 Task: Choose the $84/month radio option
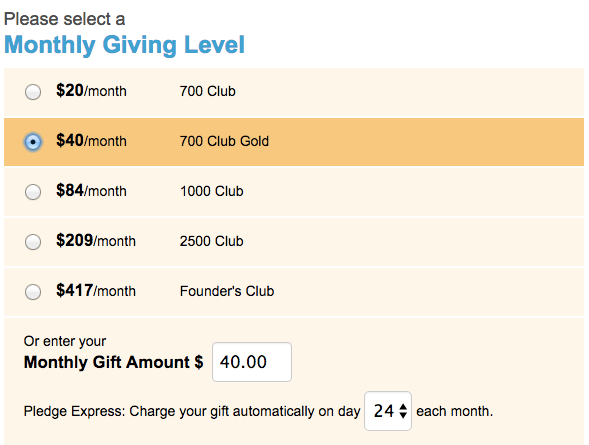33,192
